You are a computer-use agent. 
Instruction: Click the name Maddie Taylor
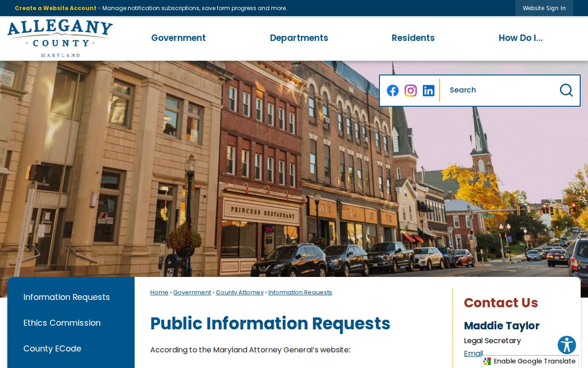tap(502, 326)
